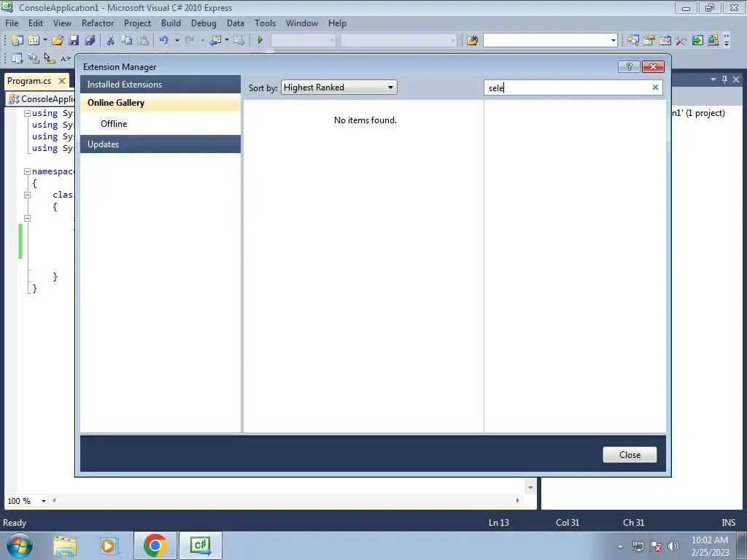Click the editor vertical scrollbar down arrow

click(x=530, y=488)
